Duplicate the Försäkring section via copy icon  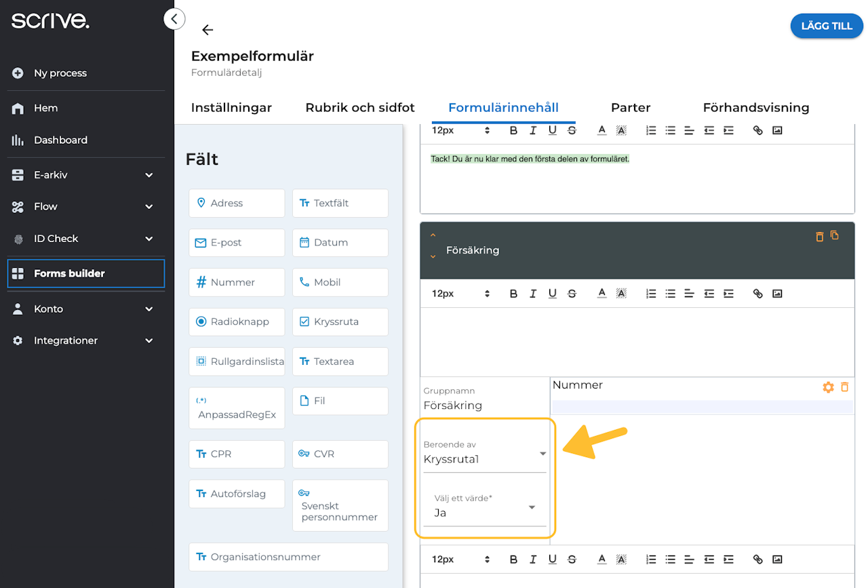[x=835, y=235]
